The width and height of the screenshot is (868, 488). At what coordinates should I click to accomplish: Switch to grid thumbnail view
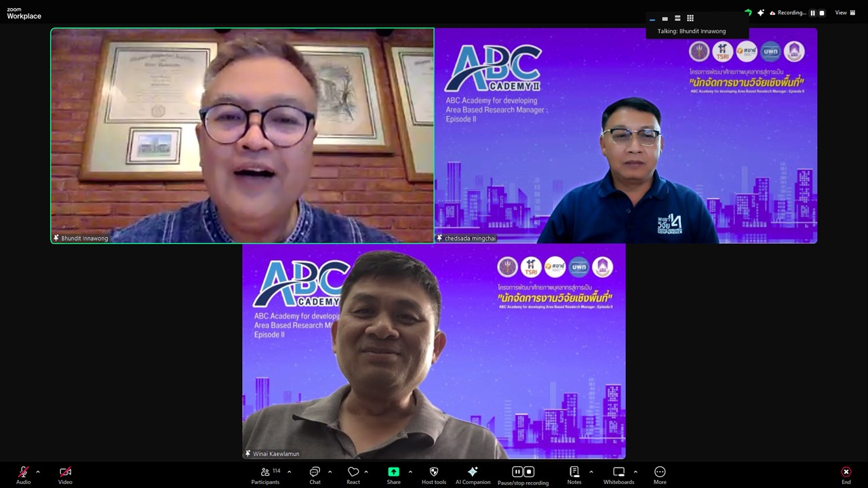(x=690, y=19)
